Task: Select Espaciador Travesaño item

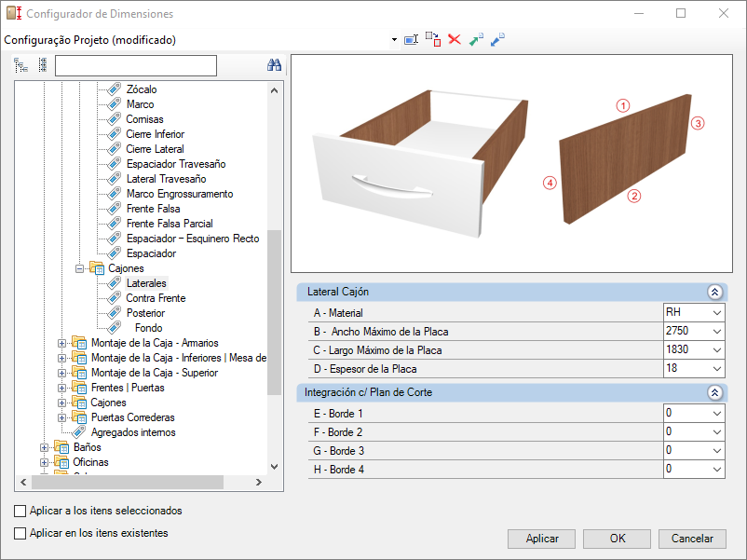Action: [x=176, y=164]
